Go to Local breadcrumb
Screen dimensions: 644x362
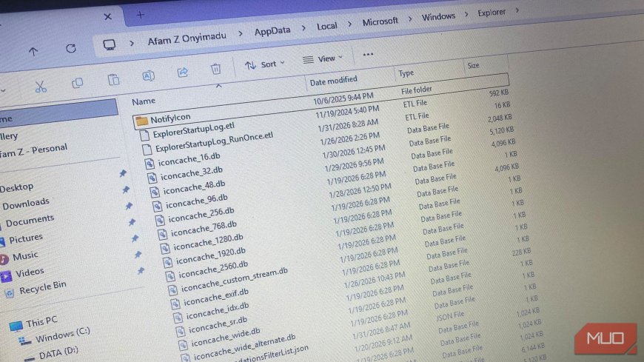click(x=327, y=27)
